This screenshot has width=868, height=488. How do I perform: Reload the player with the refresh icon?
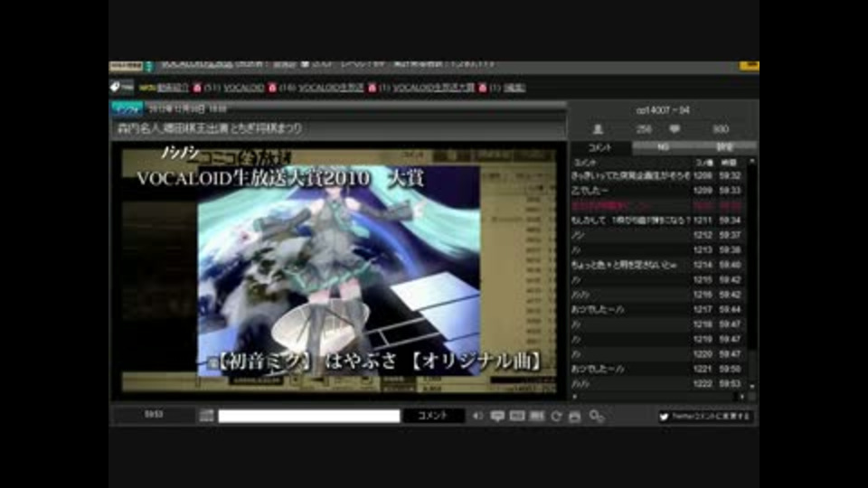point(556,416)
